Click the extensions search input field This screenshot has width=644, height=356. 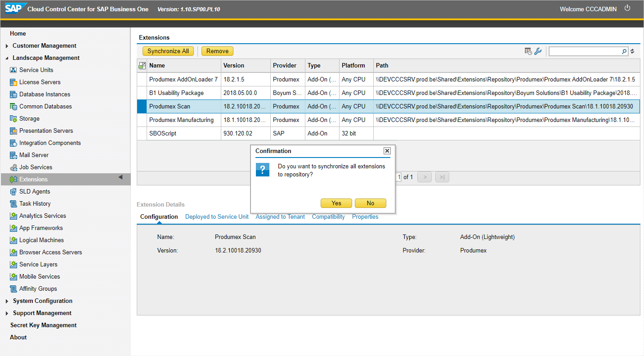(x=585, y=51)
